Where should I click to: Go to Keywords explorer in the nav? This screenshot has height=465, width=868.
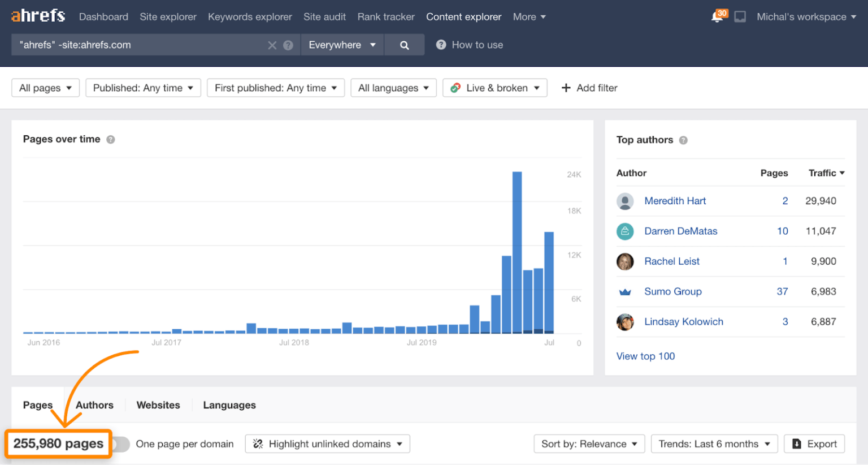(250, 17)
